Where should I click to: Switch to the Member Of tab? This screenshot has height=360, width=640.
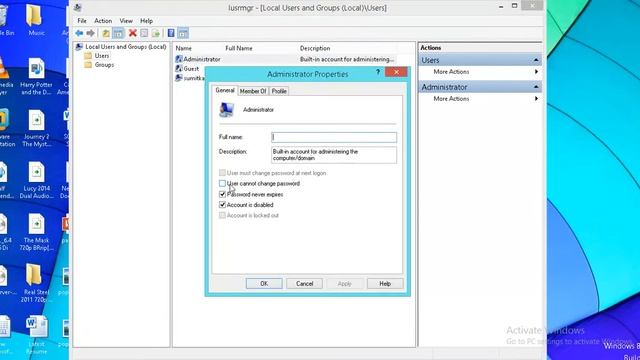[253, 91]
